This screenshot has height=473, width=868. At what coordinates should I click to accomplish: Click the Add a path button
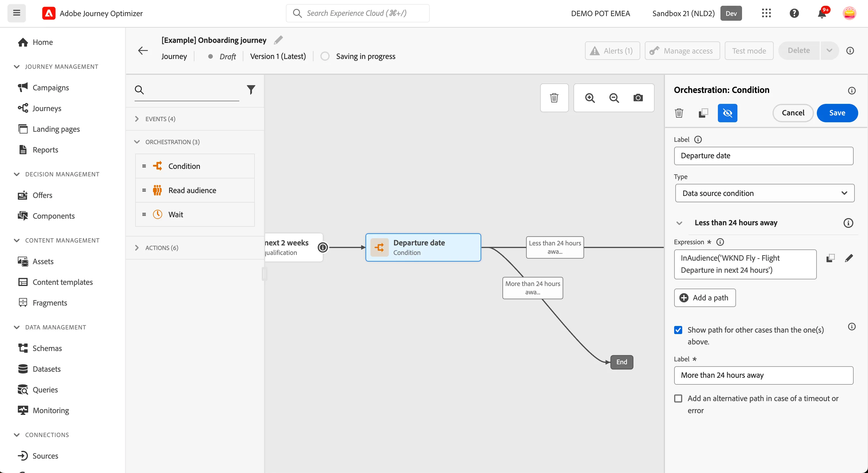pos(705,298)
